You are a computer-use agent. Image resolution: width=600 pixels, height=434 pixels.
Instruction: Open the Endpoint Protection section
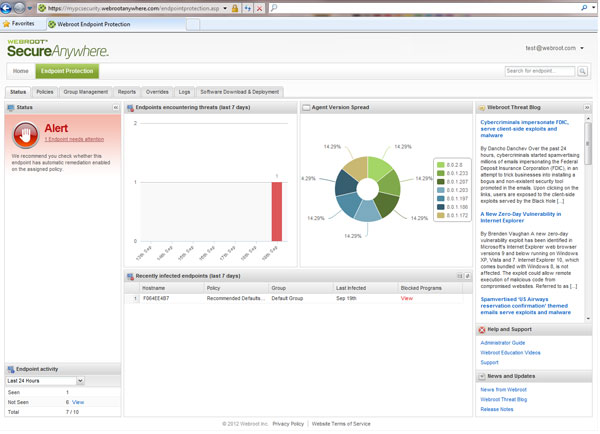67,71
